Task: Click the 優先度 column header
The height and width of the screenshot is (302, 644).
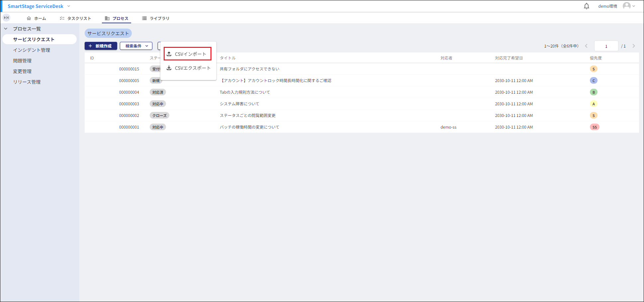Action: pos(596,58)
